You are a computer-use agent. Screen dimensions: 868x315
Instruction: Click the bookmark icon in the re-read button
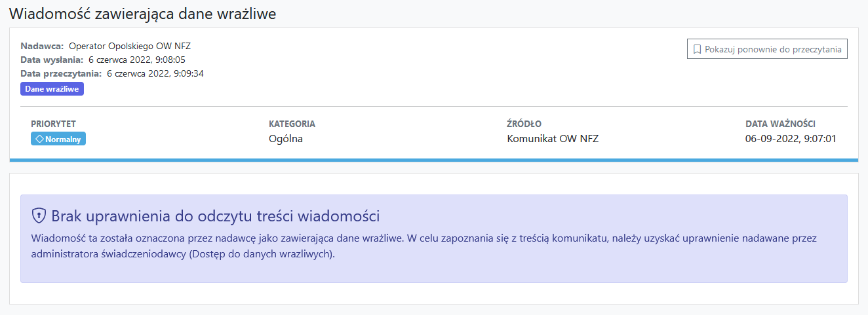(698, 49)
